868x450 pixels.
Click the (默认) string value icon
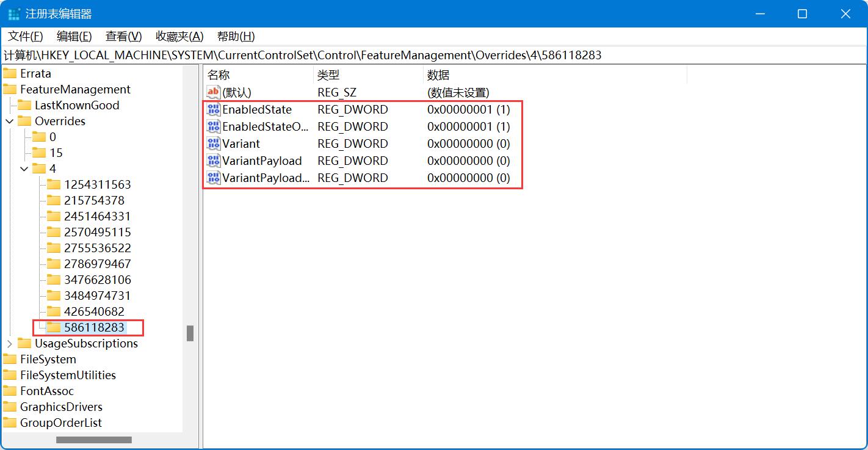[214, 93]
